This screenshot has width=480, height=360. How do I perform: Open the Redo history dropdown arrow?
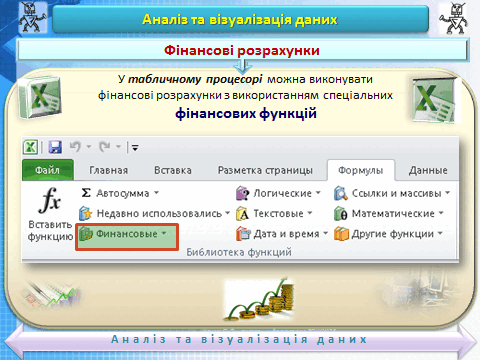[x=118, y=146]
